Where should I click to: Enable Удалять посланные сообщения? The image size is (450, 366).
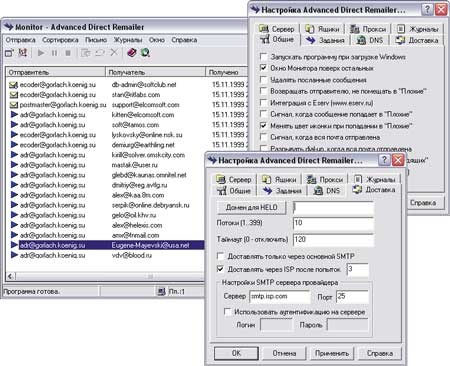pos(264,80)
